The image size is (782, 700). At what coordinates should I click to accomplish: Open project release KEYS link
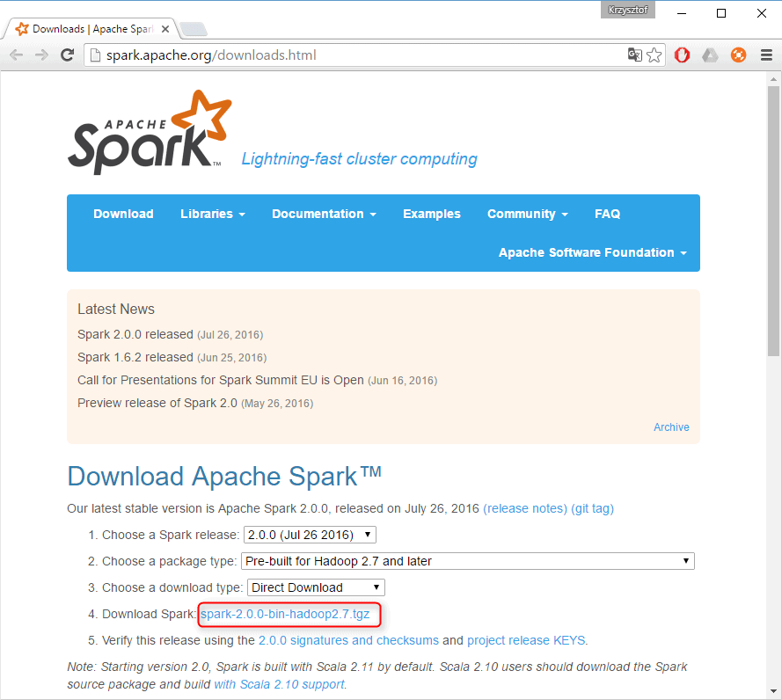526,641
